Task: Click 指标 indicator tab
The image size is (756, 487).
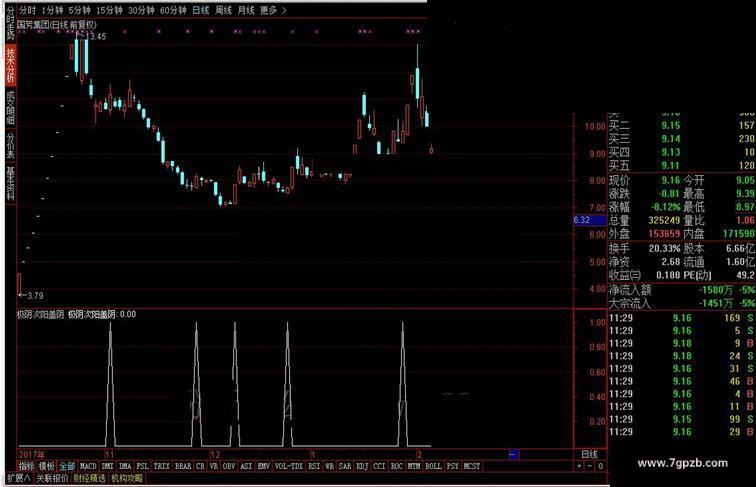Action: pos(27,466)
